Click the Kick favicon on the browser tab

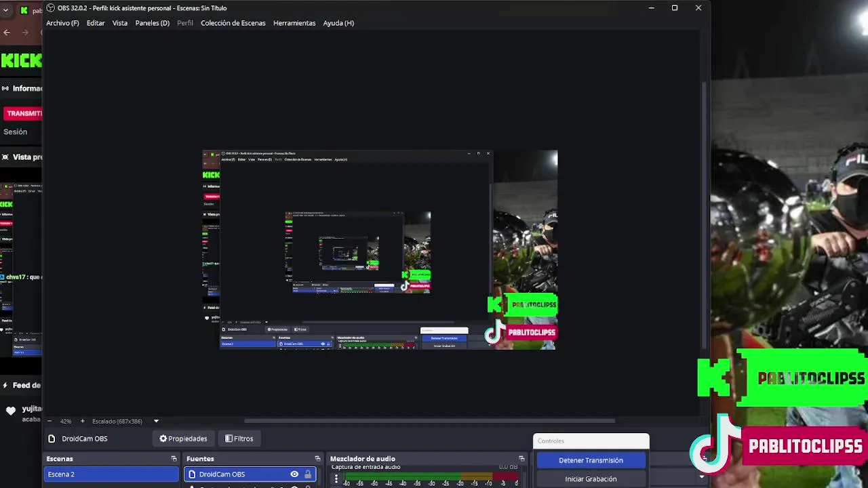(25, 10)
